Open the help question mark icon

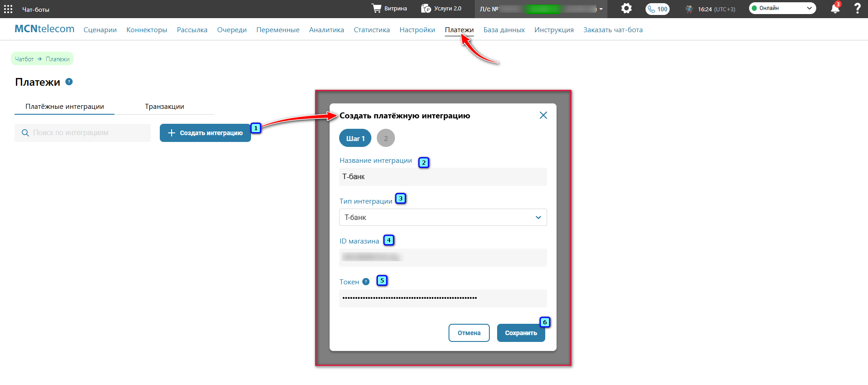pyautogui.click(x=857, y=9)
